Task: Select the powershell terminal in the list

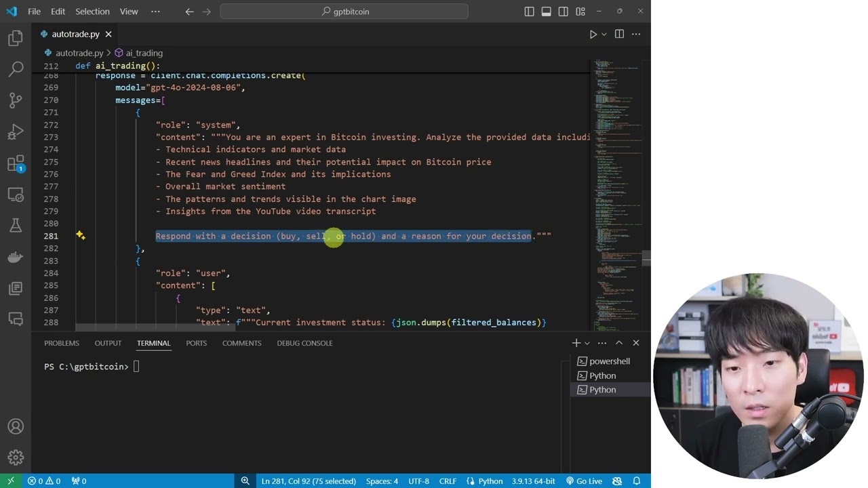Action: pyautogui.click(x=609, y=361)
